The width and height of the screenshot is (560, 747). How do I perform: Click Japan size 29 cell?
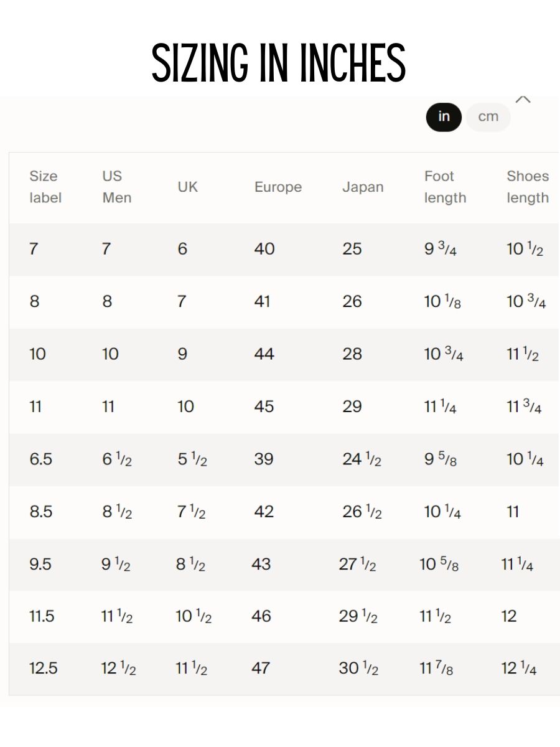(x=352, y=406)
